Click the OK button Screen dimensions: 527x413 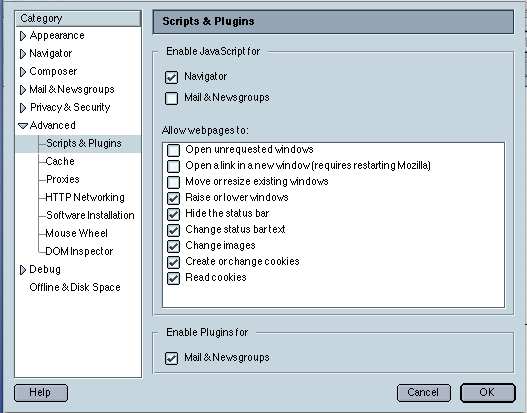coord(487,393)
